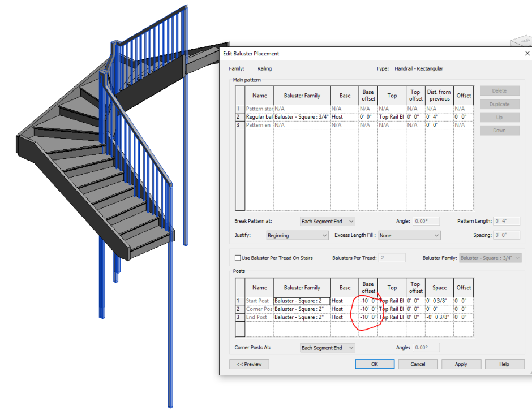This screenshot has width=532, height=411.
Task: Select the Start Post Base offset cell
Action: click(x=368, y=301)
